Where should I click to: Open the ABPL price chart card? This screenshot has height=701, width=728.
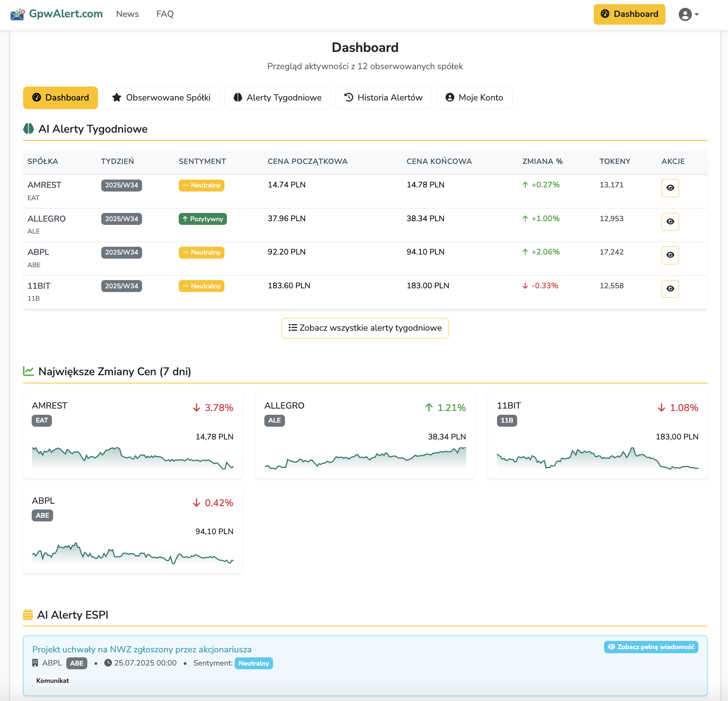[x=133, y=530]
